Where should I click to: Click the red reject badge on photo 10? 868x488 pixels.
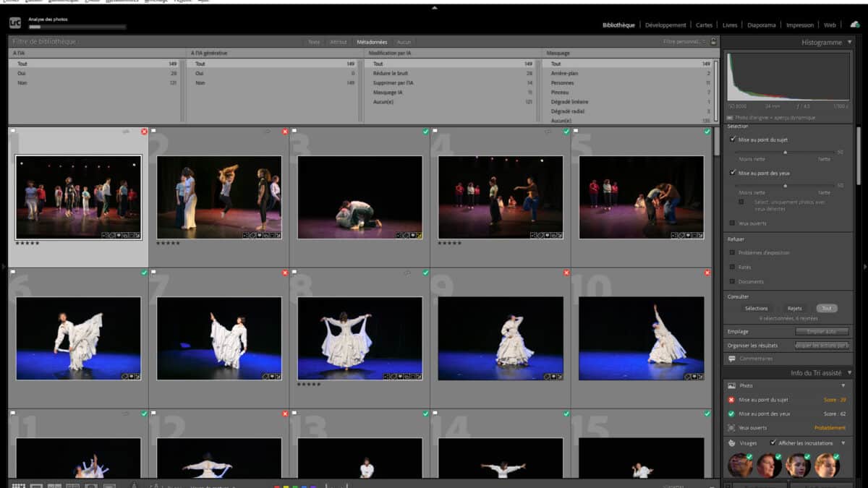tap(707, 273)
